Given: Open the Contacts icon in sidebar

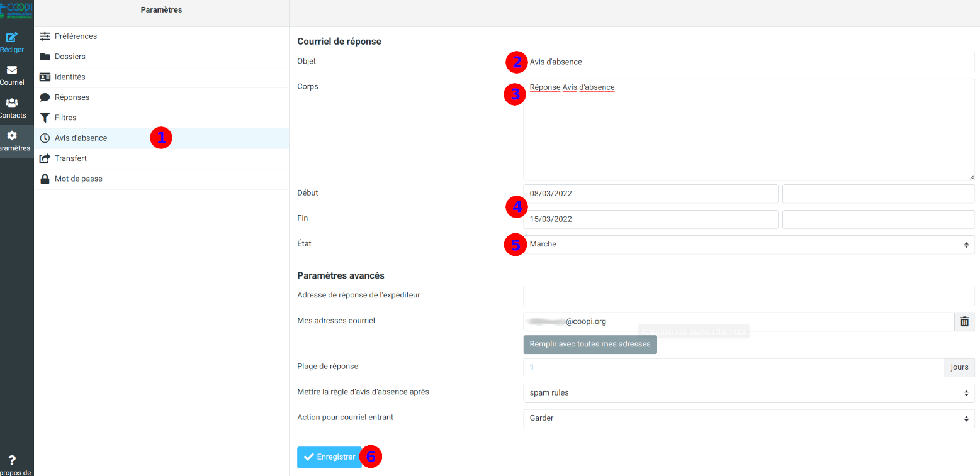Looking at the screenshot, I should [x=12, y=103].
